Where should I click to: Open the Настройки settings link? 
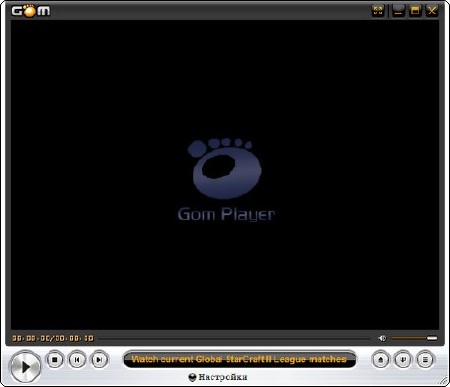(x=223, y=377)
